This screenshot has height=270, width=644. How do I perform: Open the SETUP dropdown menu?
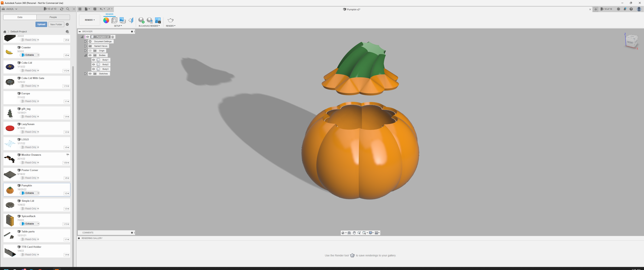[x=118, y=26]
